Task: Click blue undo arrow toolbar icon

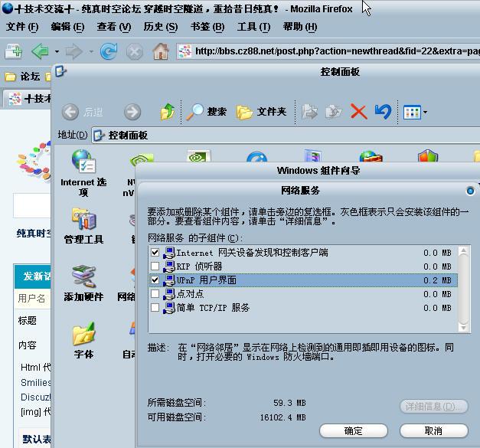Action: click(383, 111)
